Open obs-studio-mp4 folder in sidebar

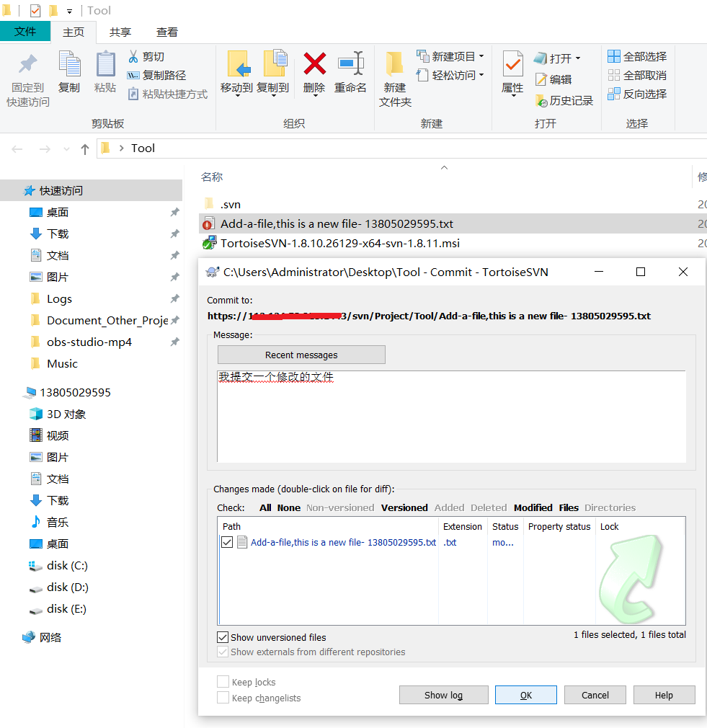[x=89, y=342]
